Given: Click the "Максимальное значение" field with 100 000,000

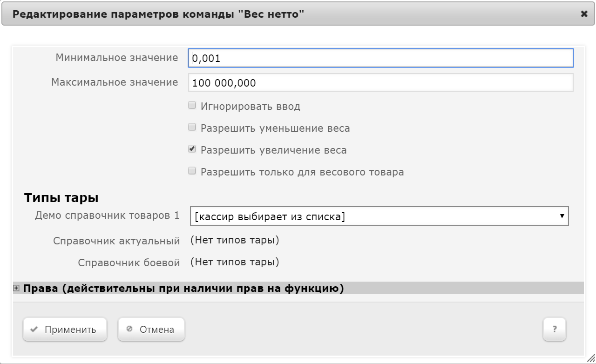Looking at the screenshot, I should coord(380,83).
